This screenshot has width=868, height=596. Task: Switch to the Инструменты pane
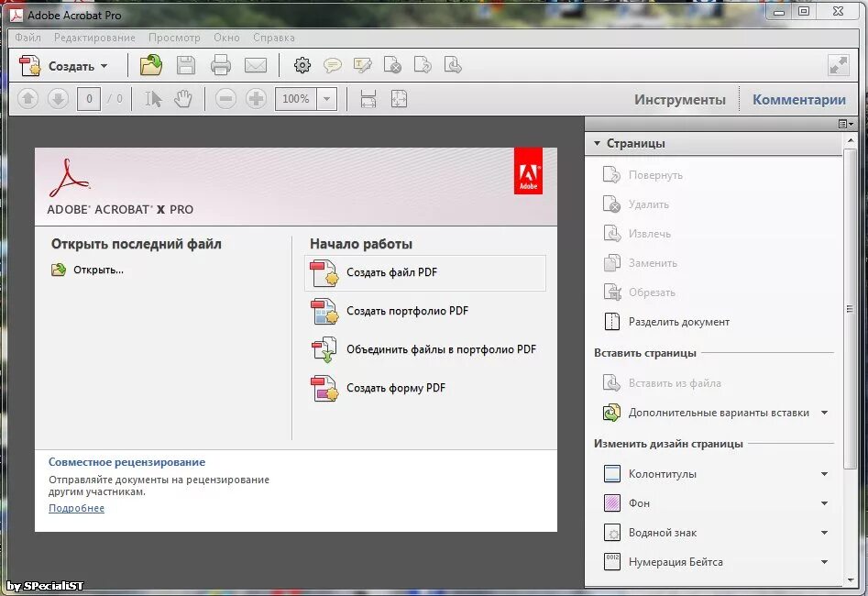pyautogui.click(x=680, y=100)
